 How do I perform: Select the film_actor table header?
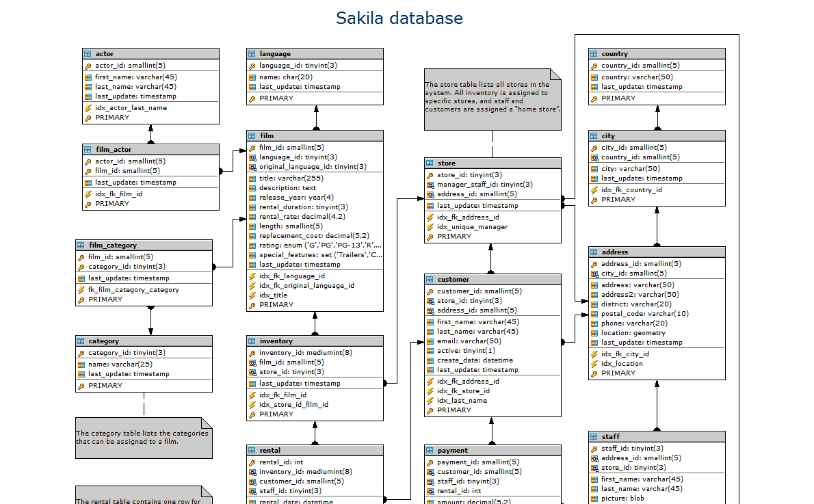(150, 149)
